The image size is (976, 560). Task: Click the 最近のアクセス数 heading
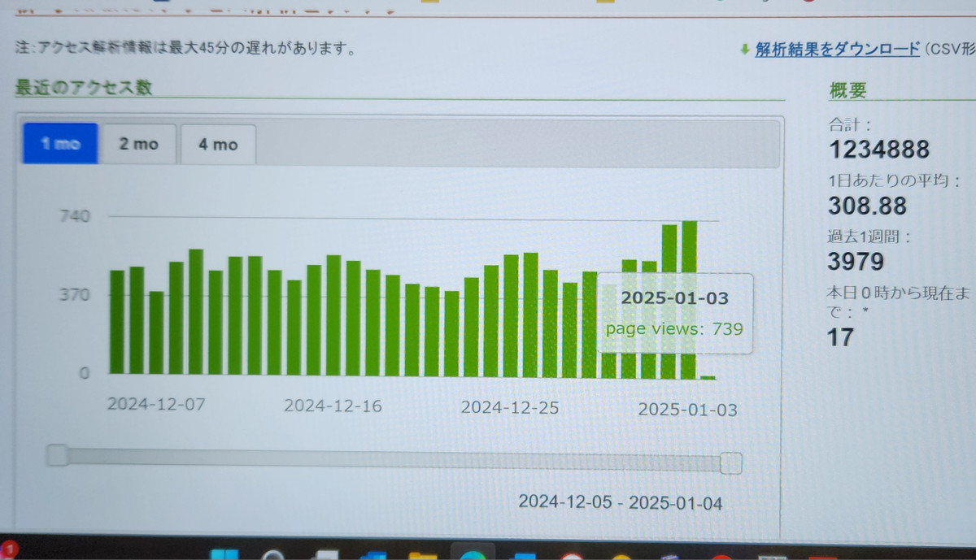(x=83, y=87)
